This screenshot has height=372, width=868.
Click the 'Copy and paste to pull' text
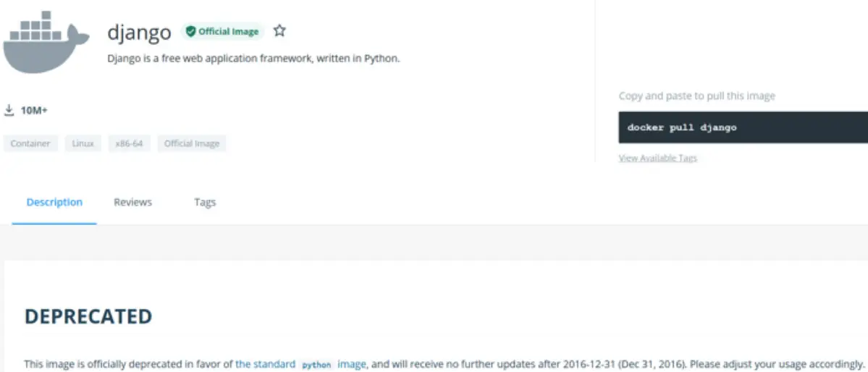coord(696,96)
